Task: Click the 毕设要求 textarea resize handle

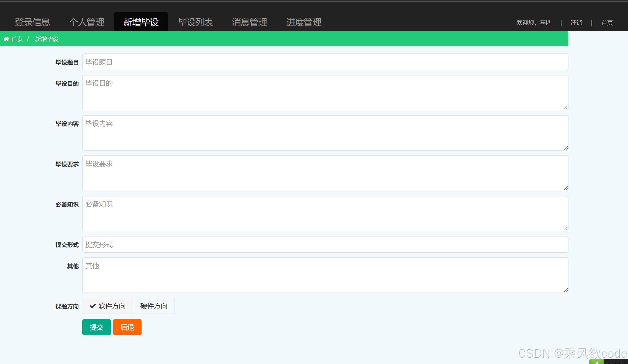Action: pos(565,188)
